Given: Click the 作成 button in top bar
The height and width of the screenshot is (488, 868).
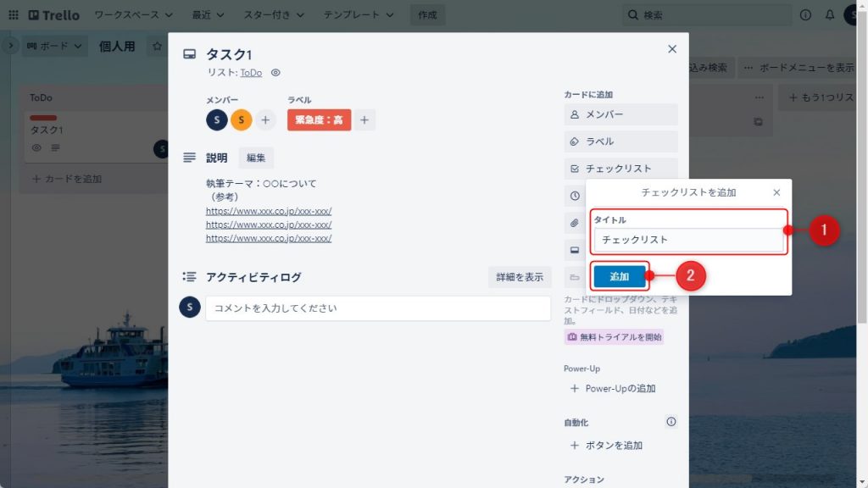Looking at the screenshot, I should coord(427,15).
